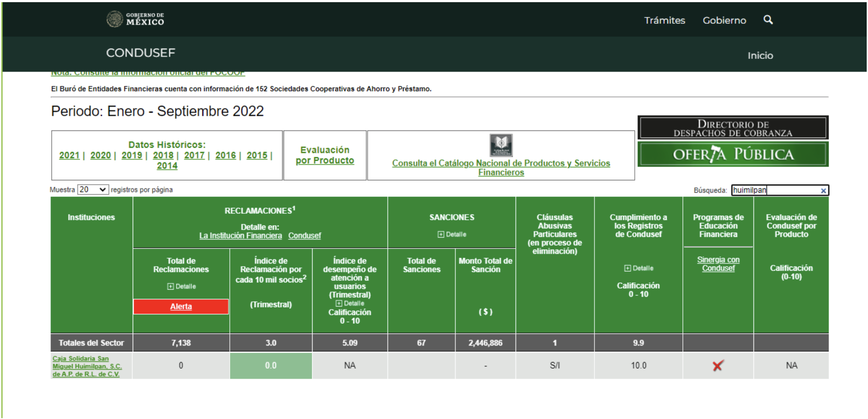Expand Detalle under Total de Reclamaciones
Screen dimensions: 868x419
point(181,286)
